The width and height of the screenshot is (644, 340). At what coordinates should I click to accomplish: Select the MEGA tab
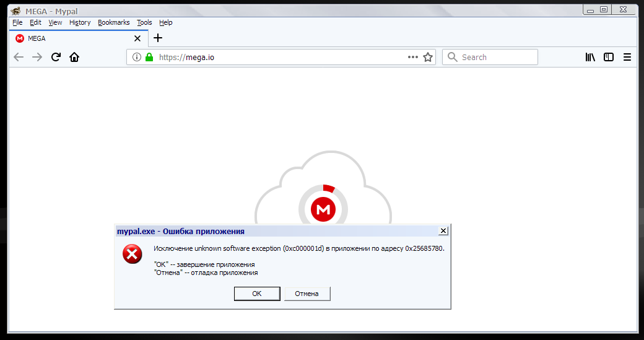(79, 38)
